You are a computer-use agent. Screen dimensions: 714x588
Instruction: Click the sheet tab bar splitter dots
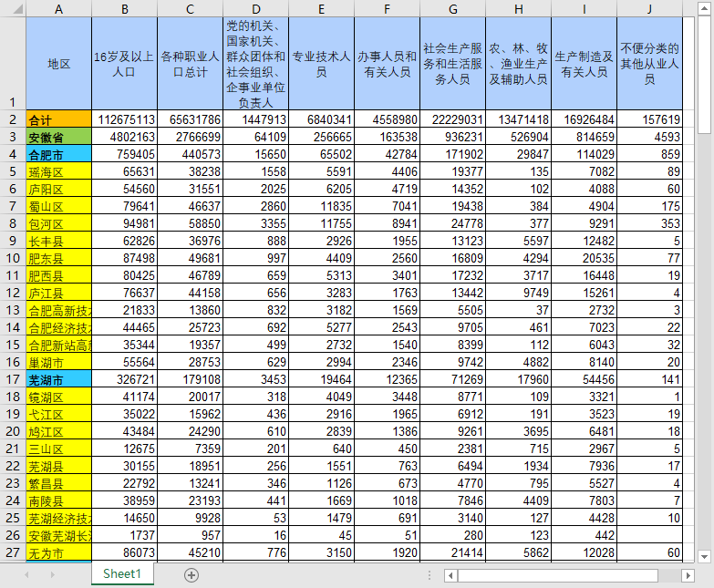pyautogui.click(x=429, y=576)
